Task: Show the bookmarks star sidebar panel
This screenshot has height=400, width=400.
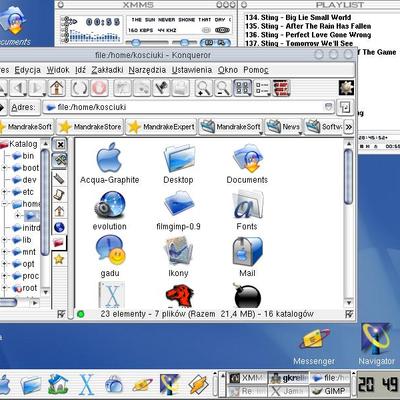Action: [x=59, y=259]
